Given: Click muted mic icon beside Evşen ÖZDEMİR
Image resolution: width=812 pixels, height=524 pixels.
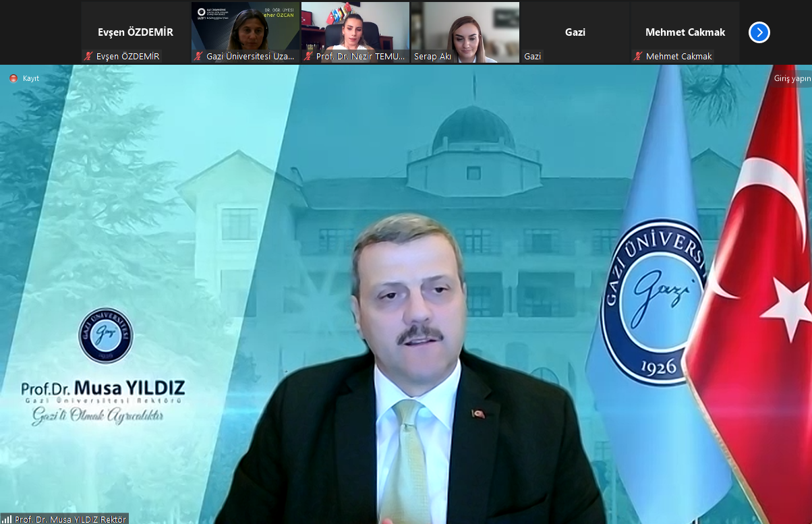Looking at the screenshot, I should pyautogui.click(x=88, y=56).
